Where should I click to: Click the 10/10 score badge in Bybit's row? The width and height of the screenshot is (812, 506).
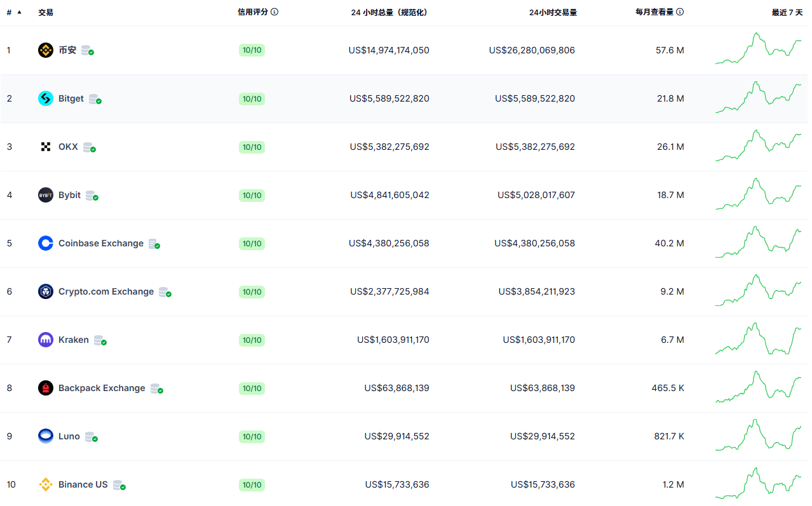(252, 195)
